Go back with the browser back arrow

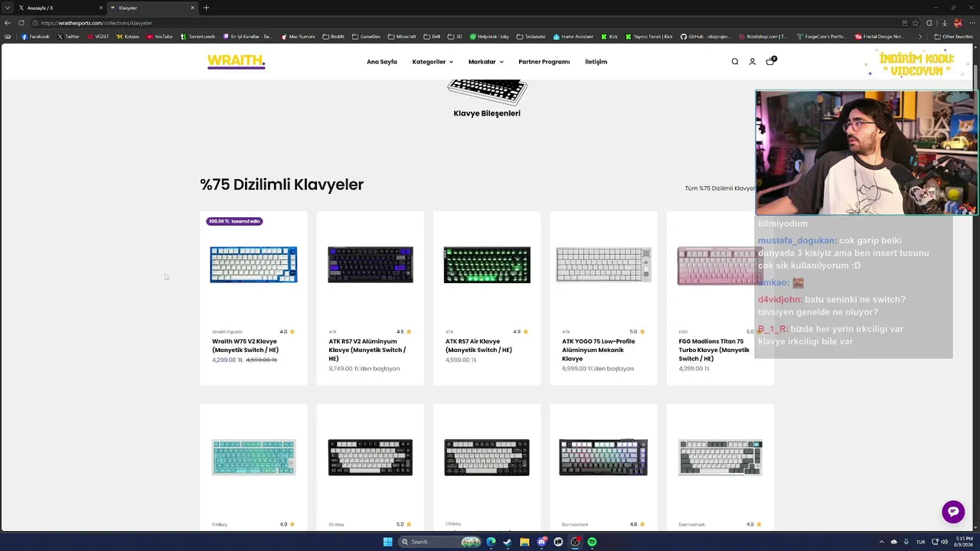point(8,23)
